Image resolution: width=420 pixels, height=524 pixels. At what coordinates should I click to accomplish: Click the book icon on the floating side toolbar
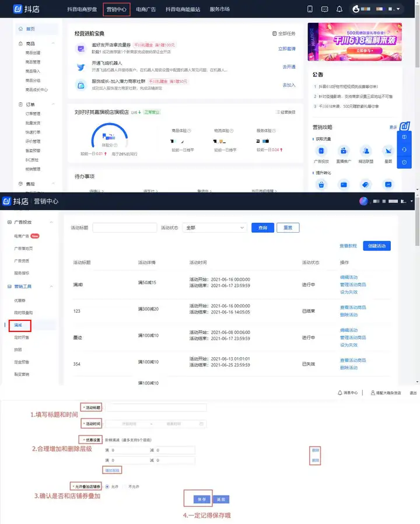click(404, 137)
